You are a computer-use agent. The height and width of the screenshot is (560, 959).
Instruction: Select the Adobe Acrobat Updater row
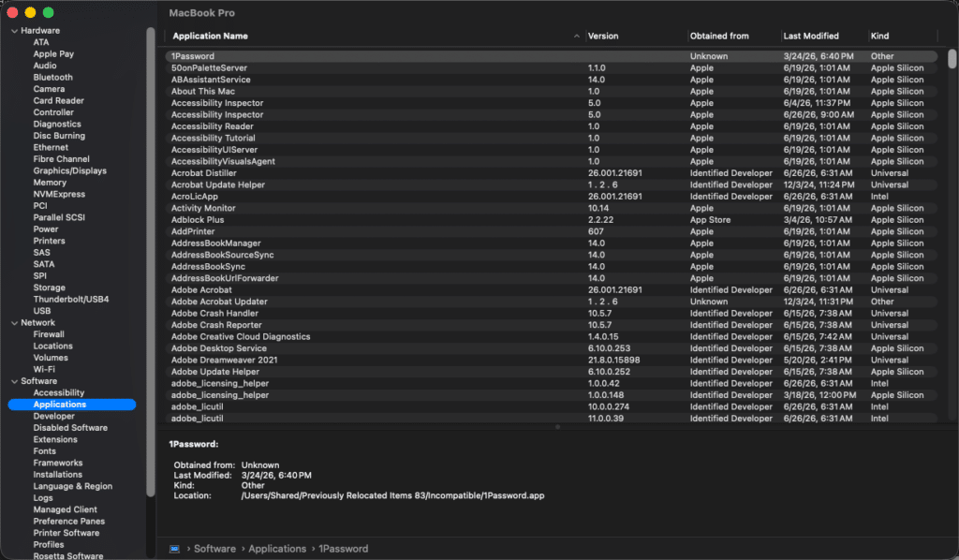point(551,302)
